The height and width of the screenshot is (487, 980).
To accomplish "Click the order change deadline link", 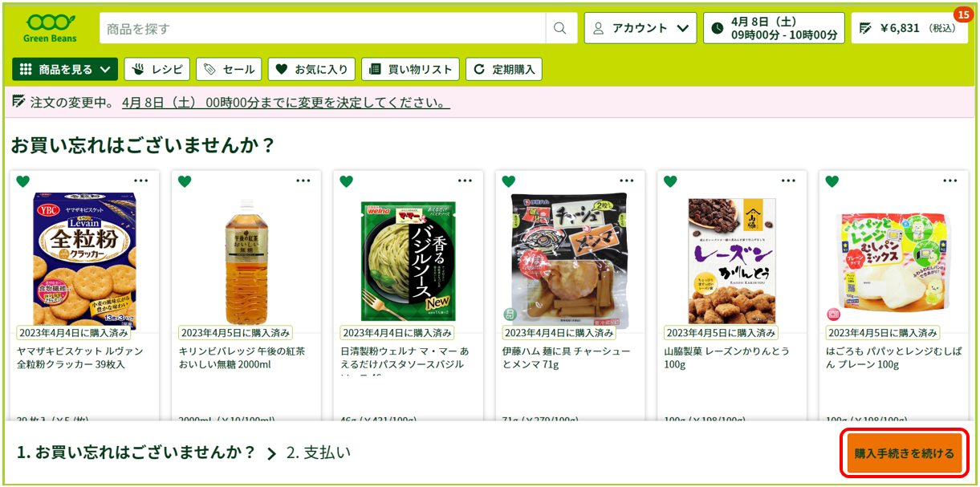I will click(x=286, y=103).
